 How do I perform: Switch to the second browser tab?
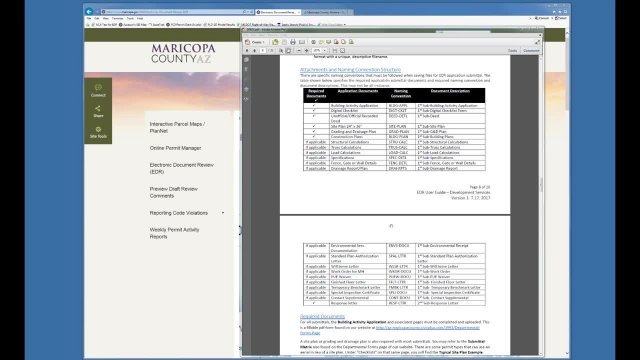pos(325,12)
